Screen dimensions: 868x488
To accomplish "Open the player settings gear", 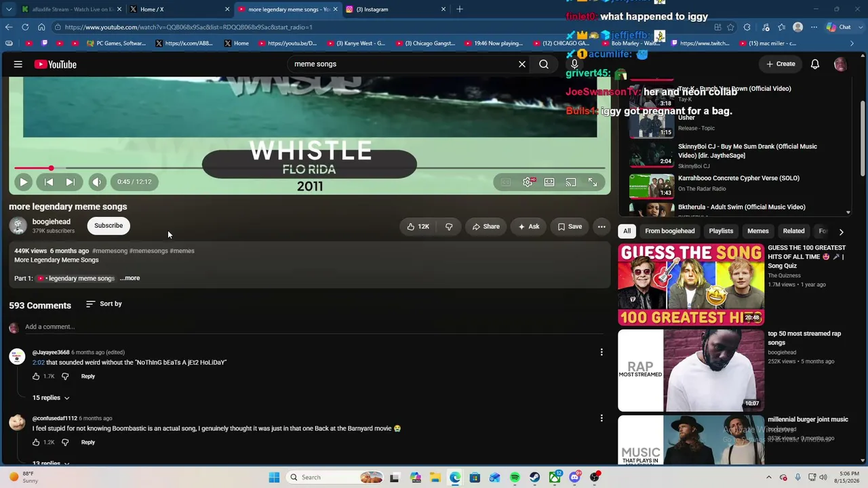I will (x=528, y=182).
